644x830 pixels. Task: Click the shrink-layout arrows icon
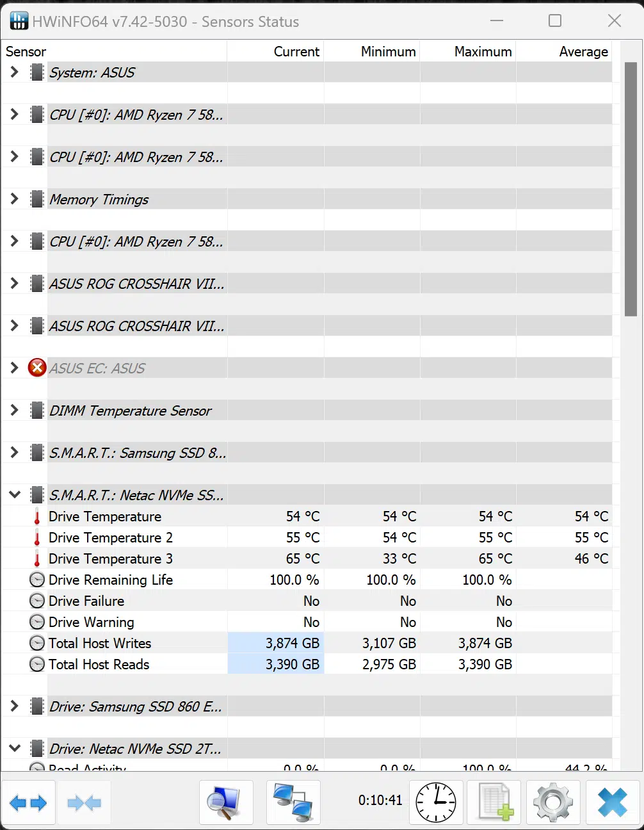84,802
